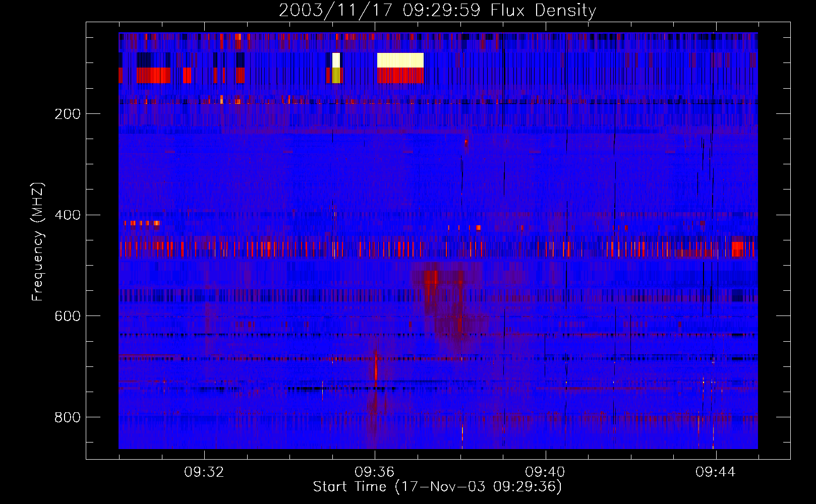Click the 'Start Time (17-Nov-03 09:29:36)' axis label

(x=437, y=487)
